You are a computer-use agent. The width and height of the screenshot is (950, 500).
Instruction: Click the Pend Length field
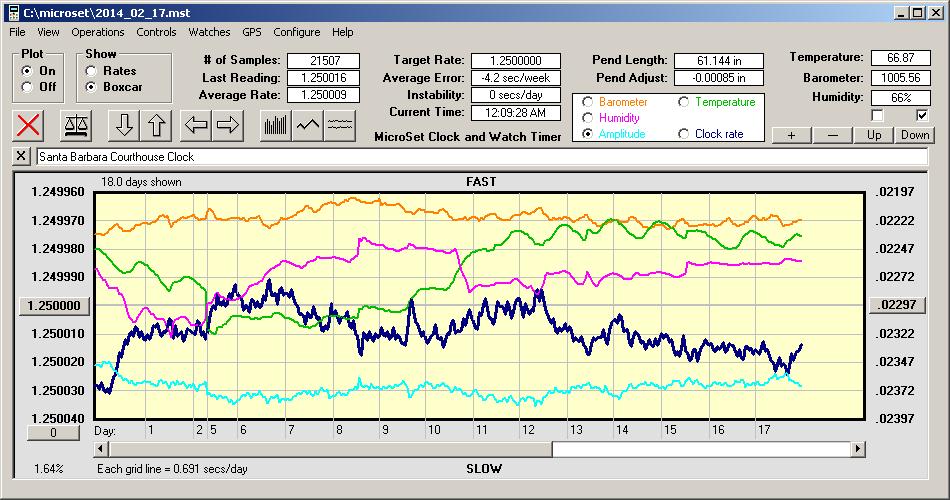pos(719,61)
